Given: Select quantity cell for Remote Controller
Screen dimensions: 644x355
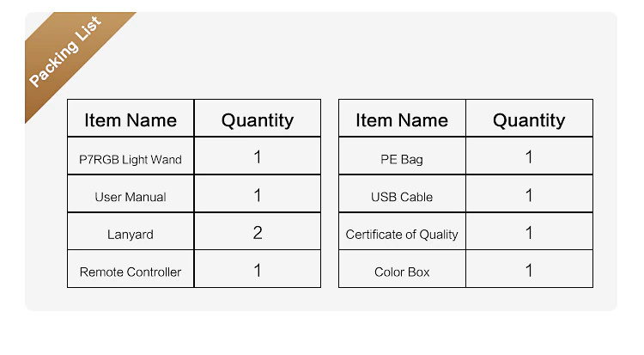Looking at the screenshot, I should 258,269.
